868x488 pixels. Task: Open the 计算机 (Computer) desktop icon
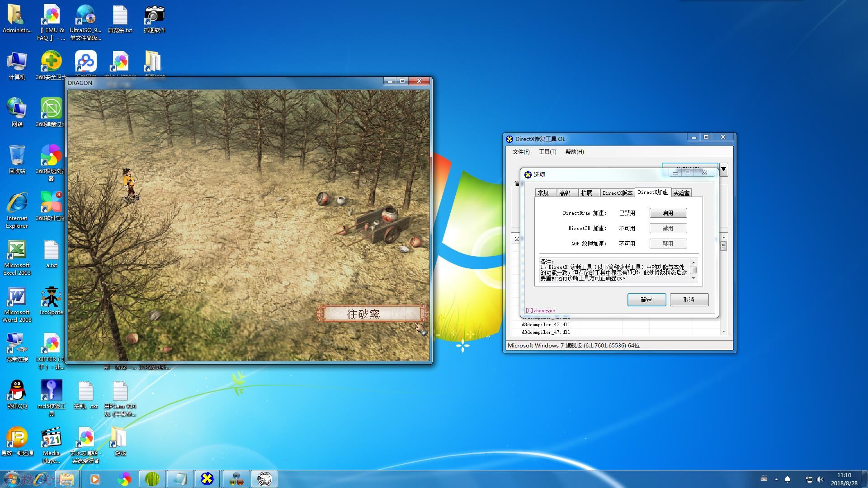17,66
